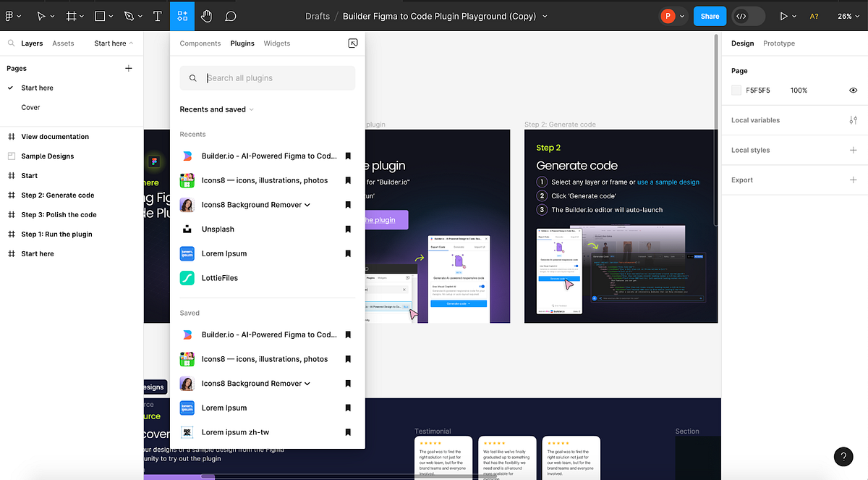
Task: Add an export setting with plus
Action: [x=854, y=180]
